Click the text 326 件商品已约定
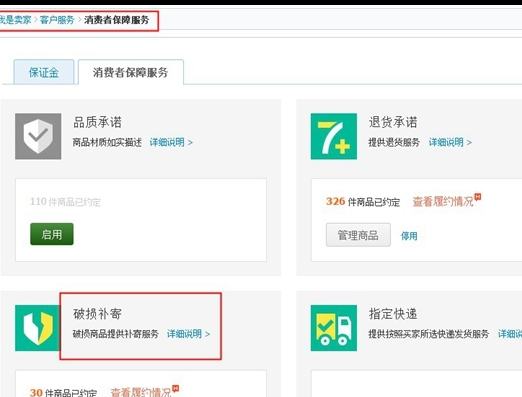This screenshot has width=522, height=397. pos(363,202)
